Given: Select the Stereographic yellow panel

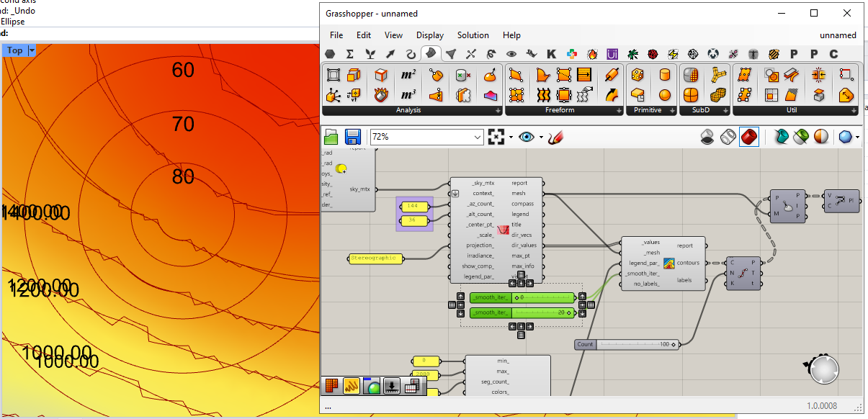Looking at the screenshot, I should tap(375, 258).
